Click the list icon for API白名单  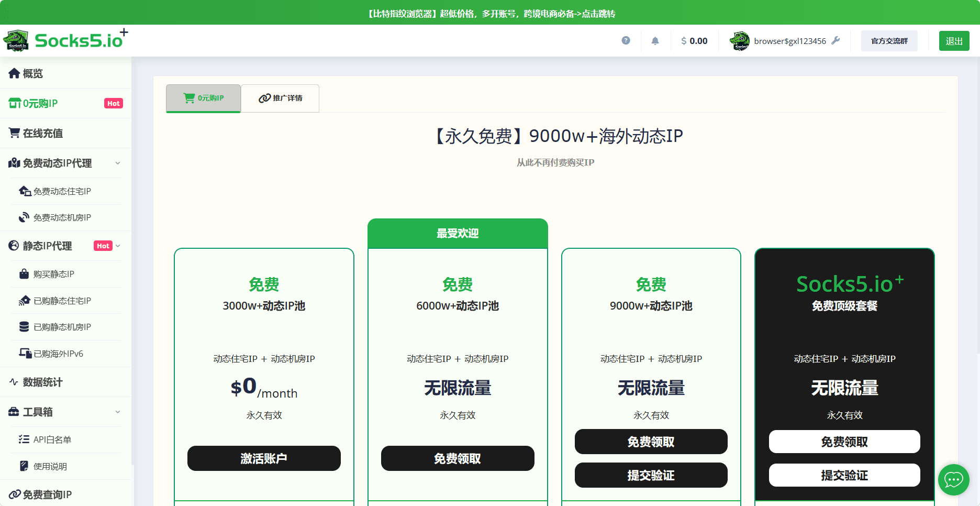pos(24,439)
